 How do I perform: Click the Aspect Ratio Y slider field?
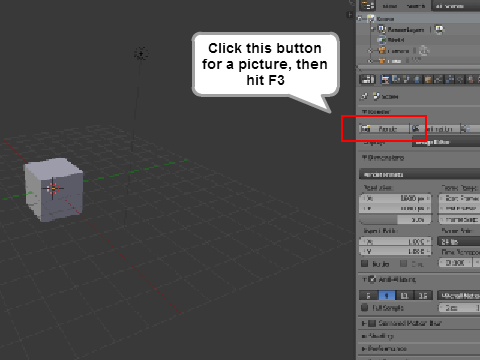[x=395, y=251]
